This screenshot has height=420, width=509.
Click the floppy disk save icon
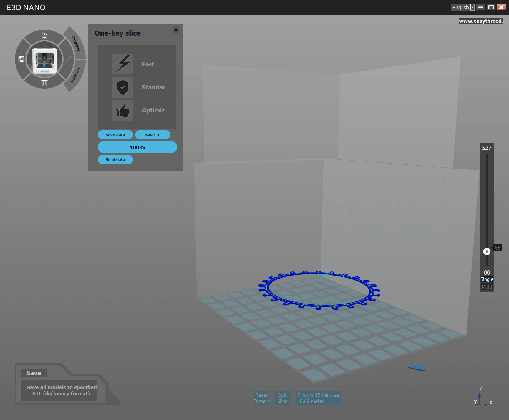(21, 59)
